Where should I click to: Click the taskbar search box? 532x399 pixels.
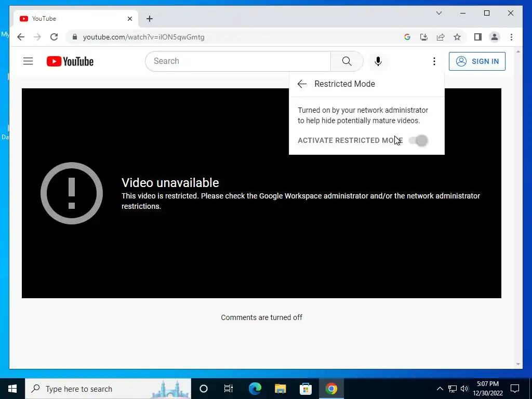(x=108, y=389)
